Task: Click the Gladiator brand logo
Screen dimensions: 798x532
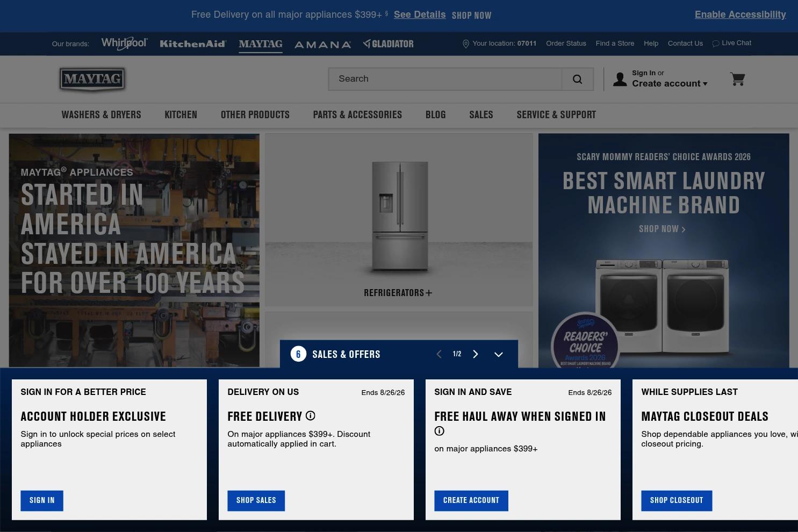Action: pos(389,44)
